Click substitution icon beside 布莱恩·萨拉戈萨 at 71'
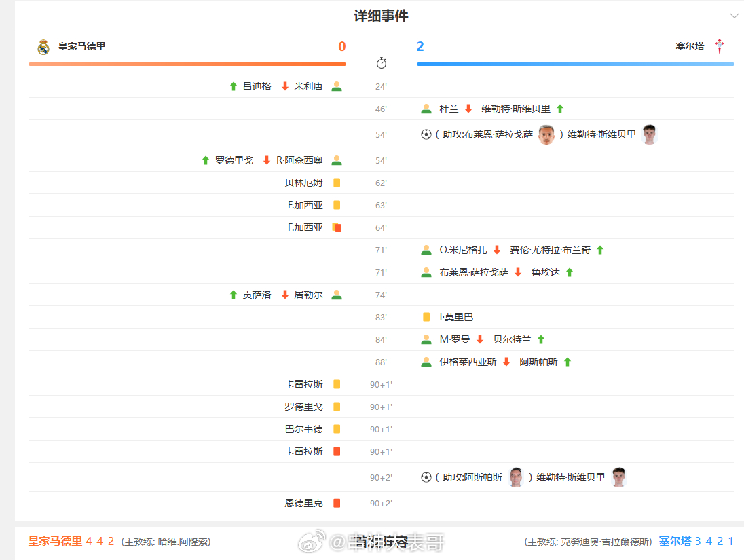This screenshot has height=560, width=744. (x=426, y=272)
